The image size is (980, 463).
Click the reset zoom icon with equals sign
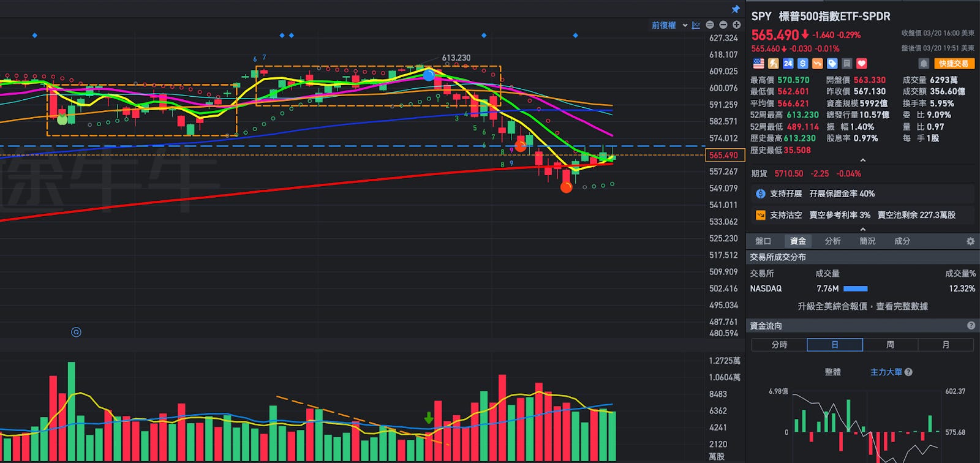(710, 25)
